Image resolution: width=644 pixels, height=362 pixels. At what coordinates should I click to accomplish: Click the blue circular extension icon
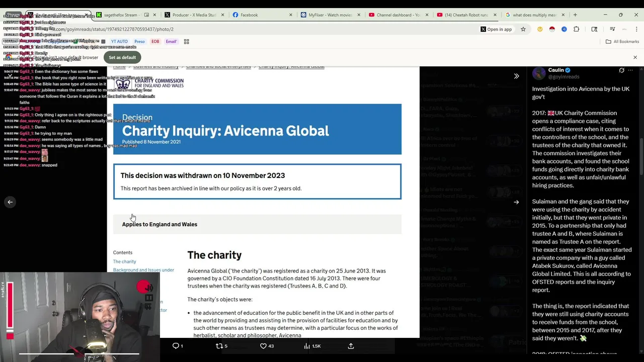coord(564,29)
